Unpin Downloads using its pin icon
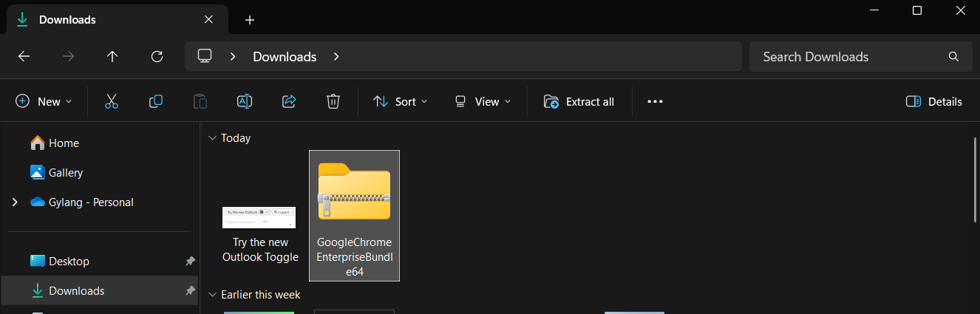The width and height of the screenshot is (980, 314). [190, 290]
